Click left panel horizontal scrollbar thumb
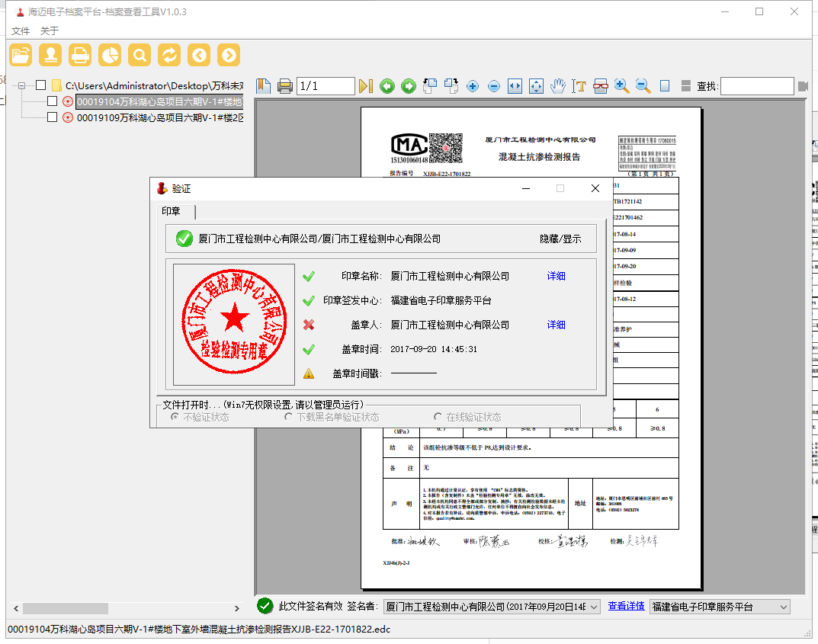 click(x=66, y=608)
